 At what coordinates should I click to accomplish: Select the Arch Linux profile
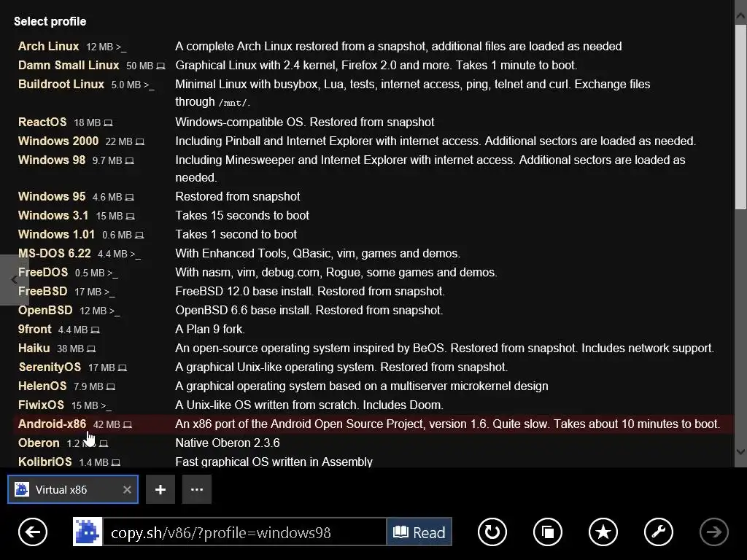[x=48, y=46]
